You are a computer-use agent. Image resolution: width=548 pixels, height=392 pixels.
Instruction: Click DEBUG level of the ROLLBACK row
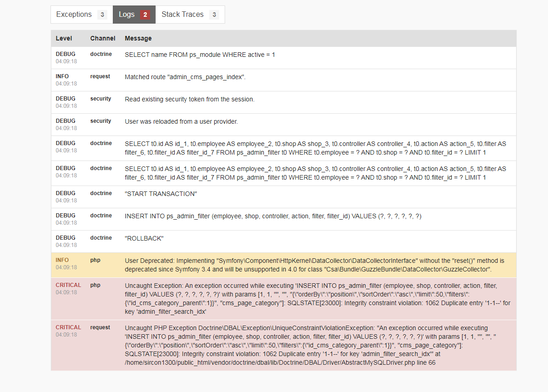pyautogui.click(x=65, y=238)
